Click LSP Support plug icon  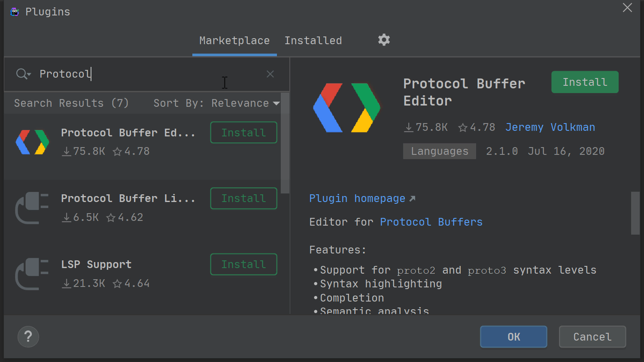point(32,274)
